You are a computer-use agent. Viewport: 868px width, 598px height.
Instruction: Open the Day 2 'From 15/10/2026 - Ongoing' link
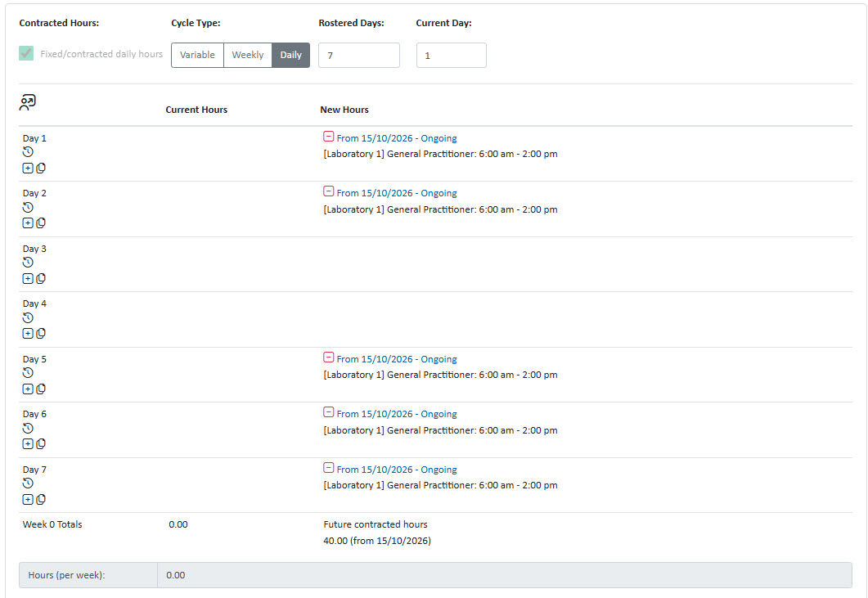(x=396, y=193)
